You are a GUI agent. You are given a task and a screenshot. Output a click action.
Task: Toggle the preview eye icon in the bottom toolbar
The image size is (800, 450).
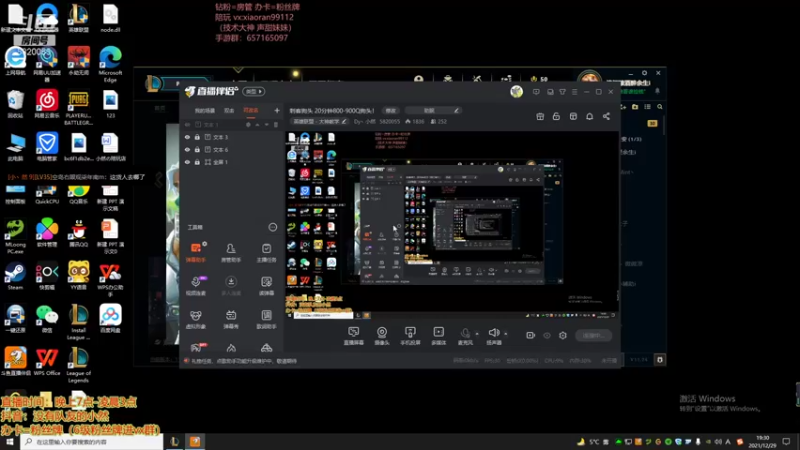point(547,335)
